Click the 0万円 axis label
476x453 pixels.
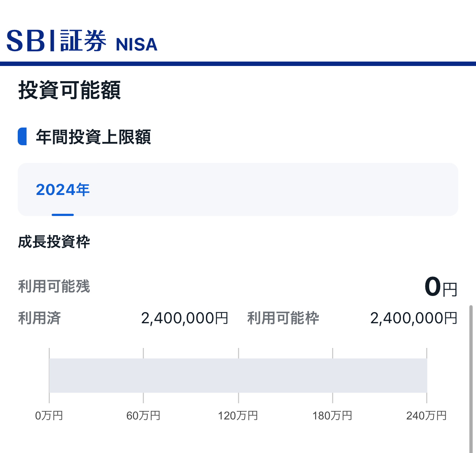coord(49,416)
